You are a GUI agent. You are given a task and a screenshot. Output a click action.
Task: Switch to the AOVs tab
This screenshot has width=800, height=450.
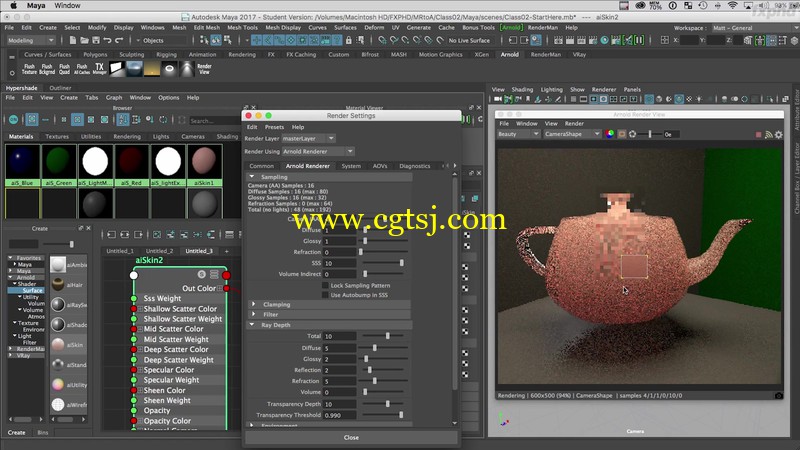click(x=380, y=166)
